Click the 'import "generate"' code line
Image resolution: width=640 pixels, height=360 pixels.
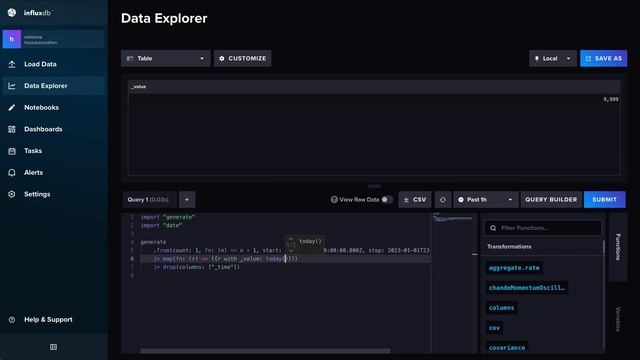click(x=168, y=217)
